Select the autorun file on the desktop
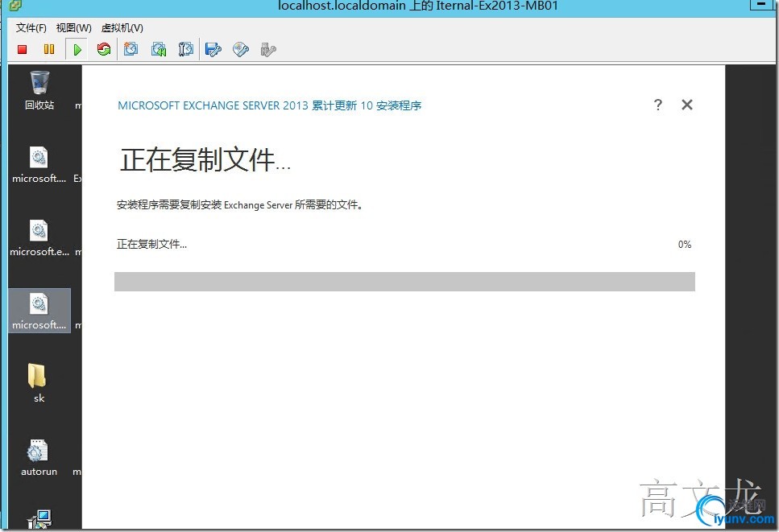The width and height of the screenshot is (779, 532). tap(39, 458)
